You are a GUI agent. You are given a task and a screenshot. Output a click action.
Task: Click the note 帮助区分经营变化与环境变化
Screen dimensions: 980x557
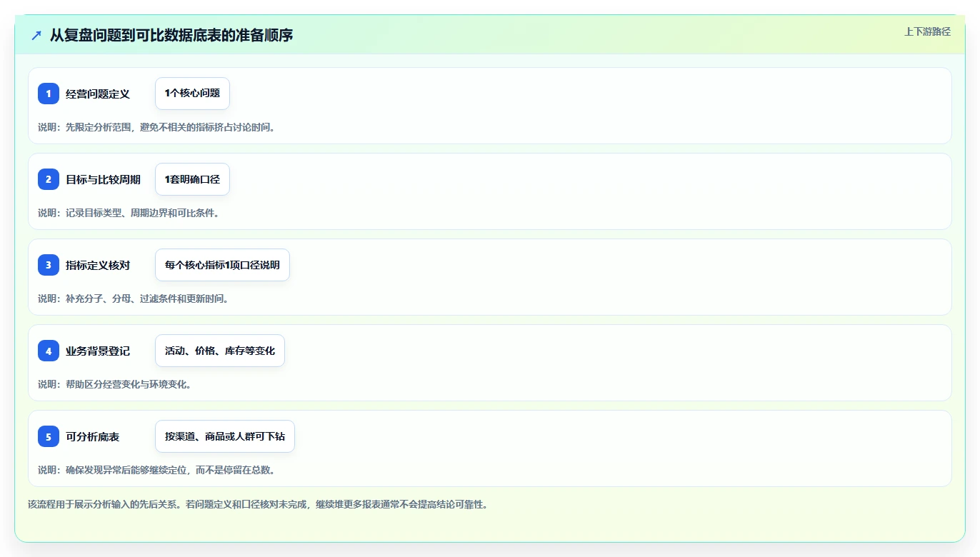click(129, 384)
